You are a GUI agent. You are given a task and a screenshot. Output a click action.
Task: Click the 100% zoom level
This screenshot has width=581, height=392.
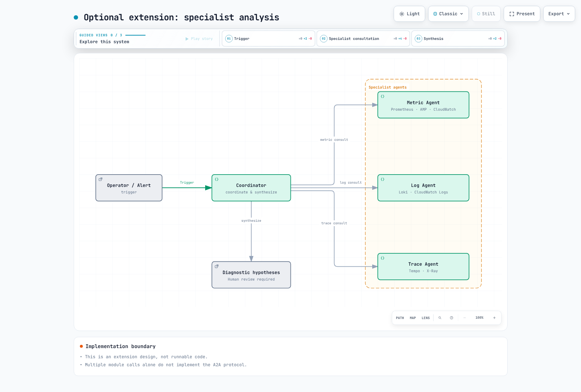coord(479,318)
